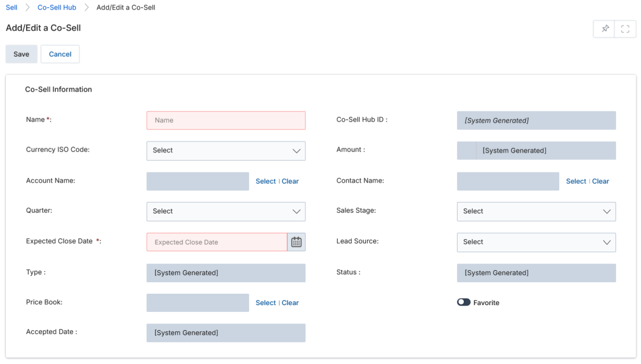
Task: Click the Currency ISO Code label
Action: tap(58, 149)
